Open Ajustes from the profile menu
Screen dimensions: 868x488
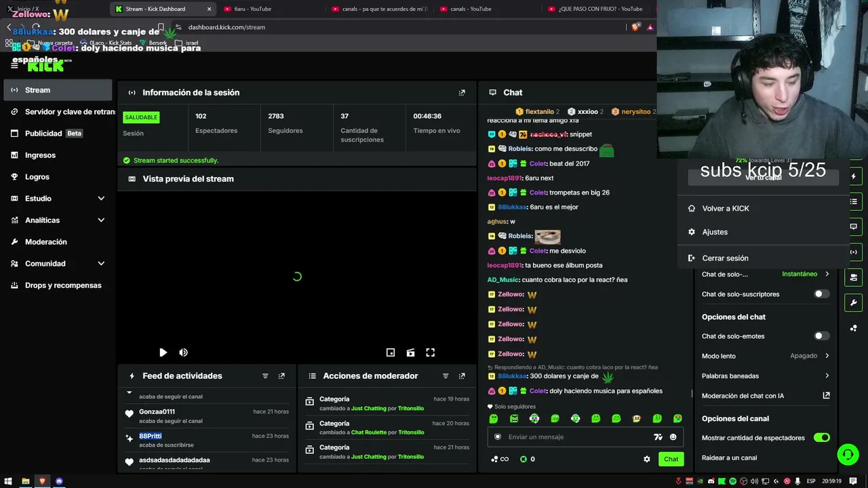point(763,232)
